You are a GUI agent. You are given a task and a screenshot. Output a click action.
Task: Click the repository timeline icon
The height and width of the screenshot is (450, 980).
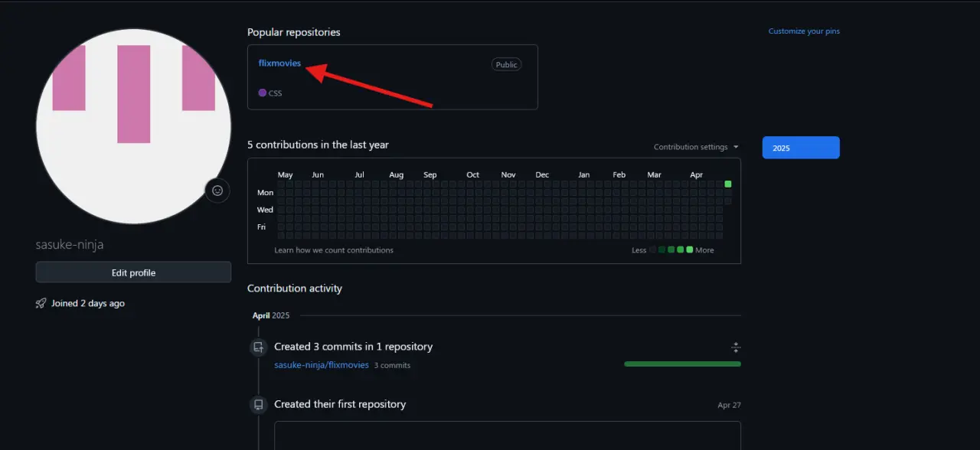pyautogui.click(x=259, y=405)
